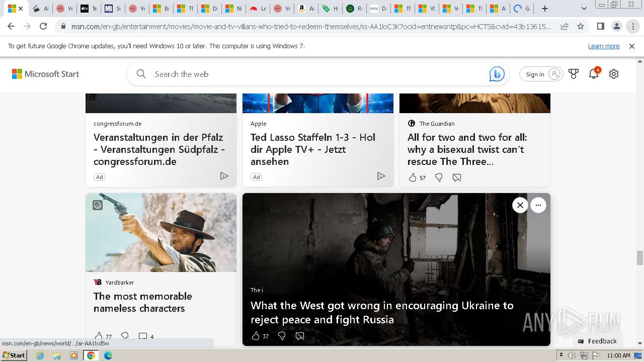The width and height of the screenshot is (644, 362).
Task: Click the page vertical scrollbar thumb
Action: (640, 258)
